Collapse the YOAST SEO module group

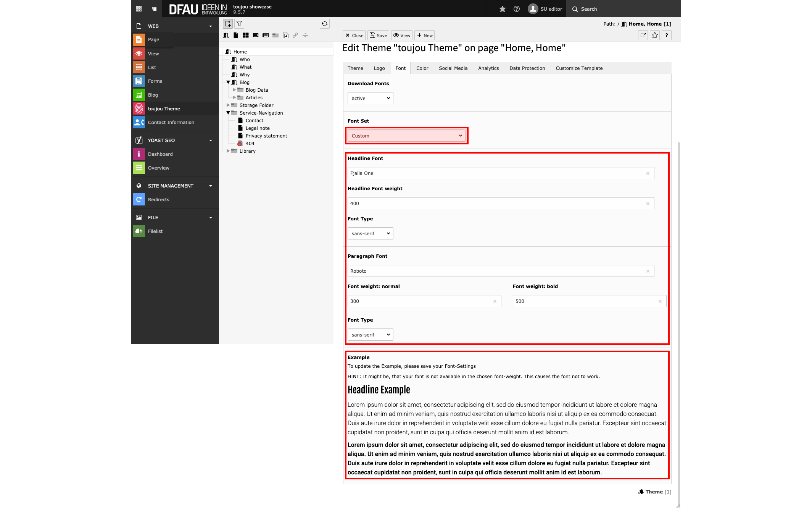point(211,140)
